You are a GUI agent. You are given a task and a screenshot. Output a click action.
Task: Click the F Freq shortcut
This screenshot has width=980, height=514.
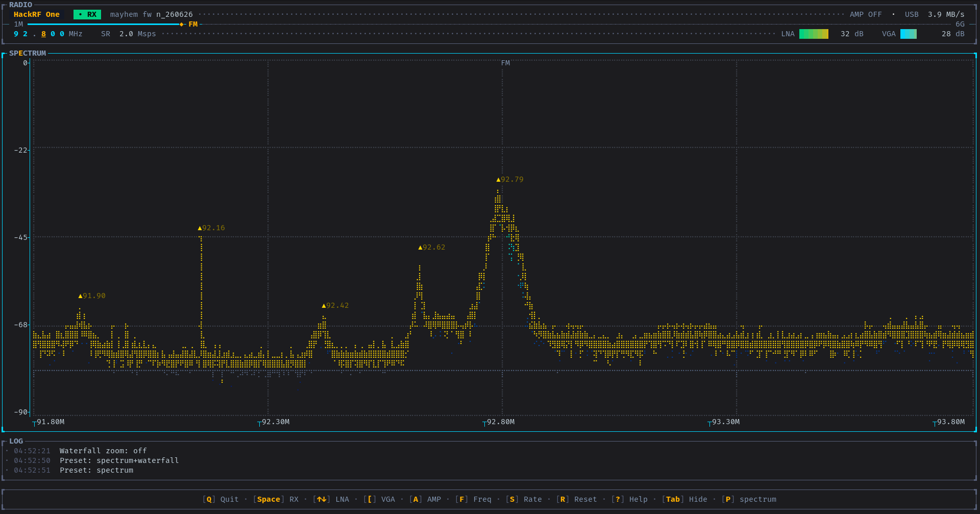(473, 500)
